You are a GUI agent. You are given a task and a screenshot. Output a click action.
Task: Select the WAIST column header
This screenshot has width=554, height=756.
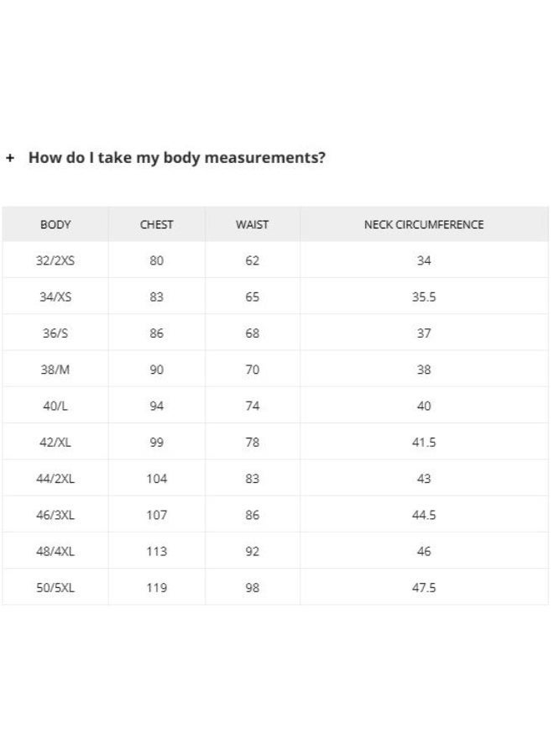click(252, 224)
